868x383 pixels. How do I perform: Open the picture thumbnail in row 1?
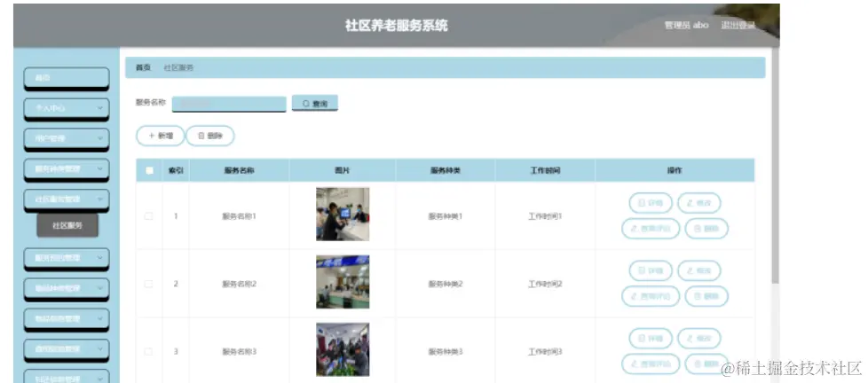click(x=343, y=215)
